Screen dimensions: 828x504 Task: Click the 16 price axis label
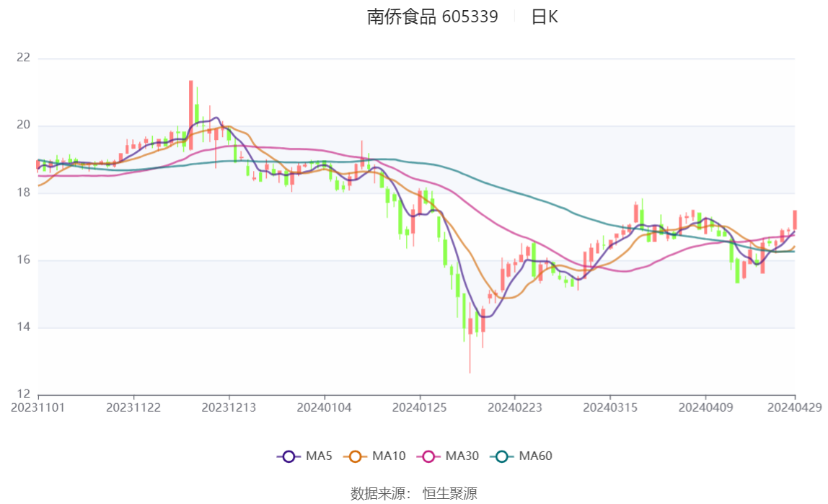tap(23, 260)
